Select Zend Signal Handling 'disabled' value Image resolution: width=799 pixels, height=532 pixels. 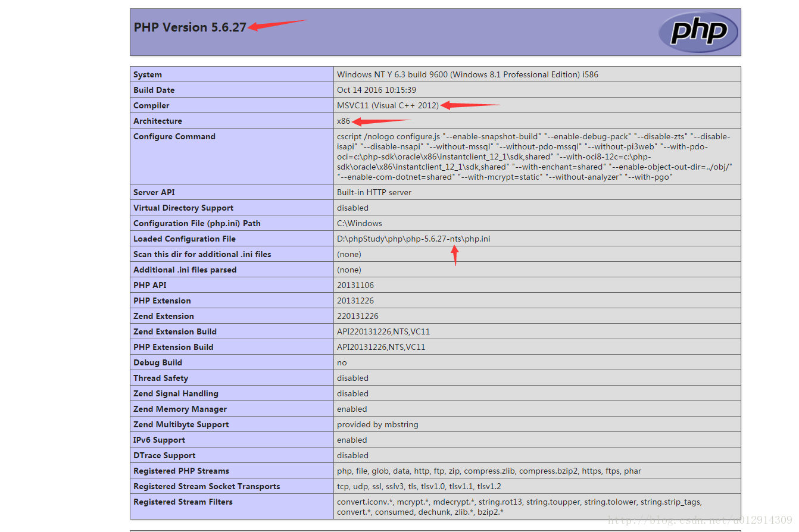click(352, 393)
